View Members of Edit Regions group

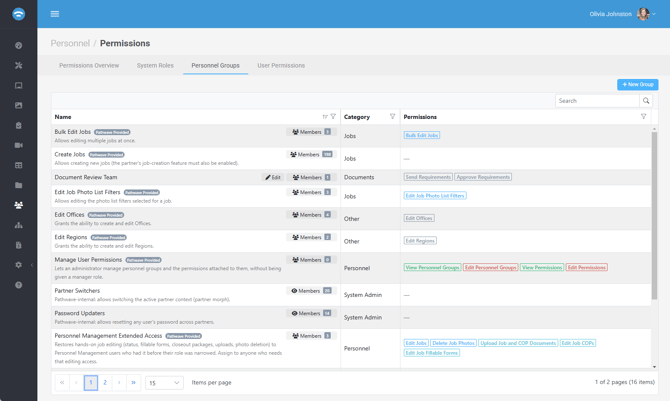pos(311,237)
